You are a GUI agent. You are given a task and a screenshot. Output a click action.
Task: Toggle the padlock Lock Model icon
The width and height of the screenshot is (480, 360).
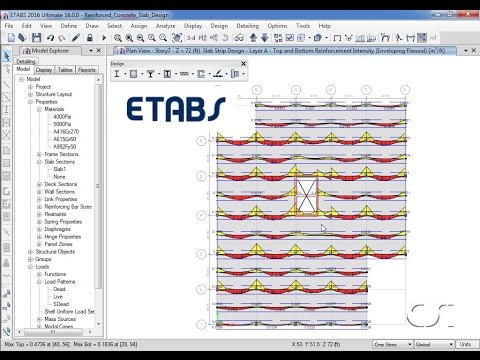tap(89, 38)
